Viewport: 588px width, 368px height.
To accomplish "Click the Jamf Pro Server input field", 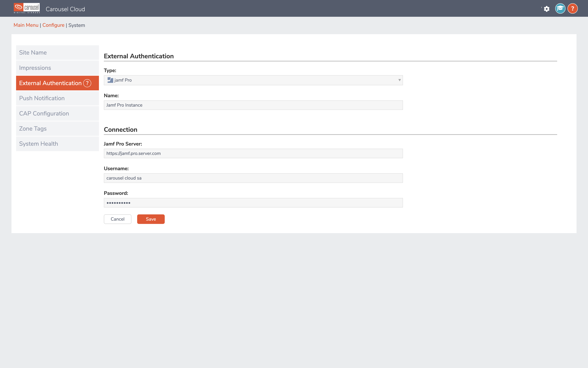I will click(x=253, y=153).
